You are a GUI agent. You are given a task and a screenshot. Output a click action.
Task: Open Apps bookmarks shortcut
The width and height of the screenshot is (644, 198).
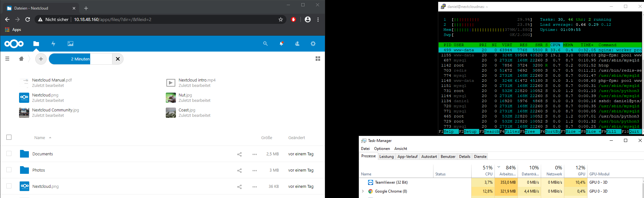coord(13,30)
